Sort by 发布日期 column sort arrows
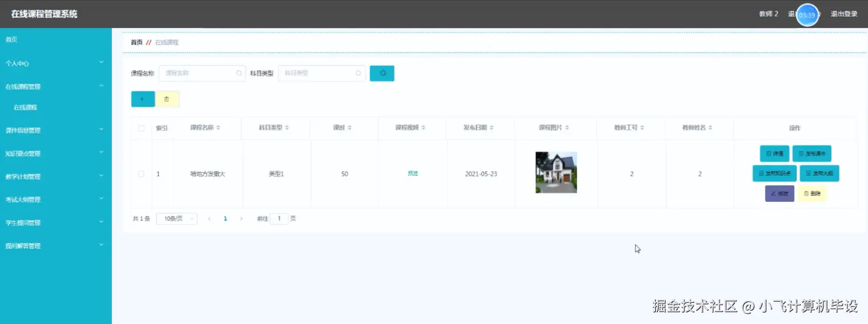 point(492,128)
